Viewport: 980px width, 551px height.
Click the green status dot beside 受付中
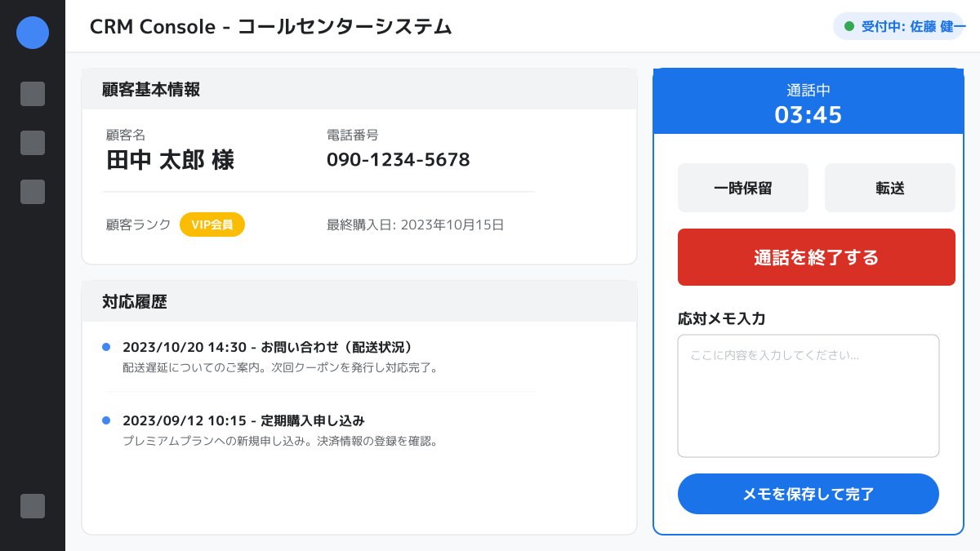(849, 26)
